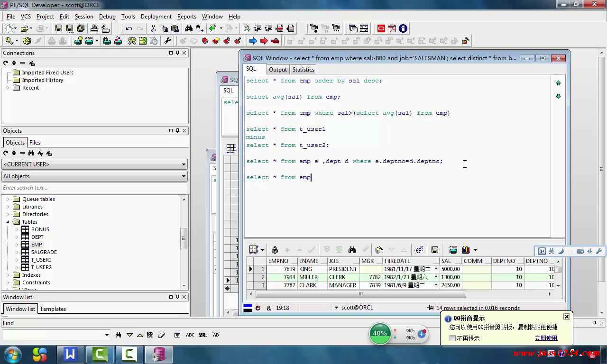Click the Copy toolbar icon
Screen dimensions: 607x364
[x=164, y=28]
